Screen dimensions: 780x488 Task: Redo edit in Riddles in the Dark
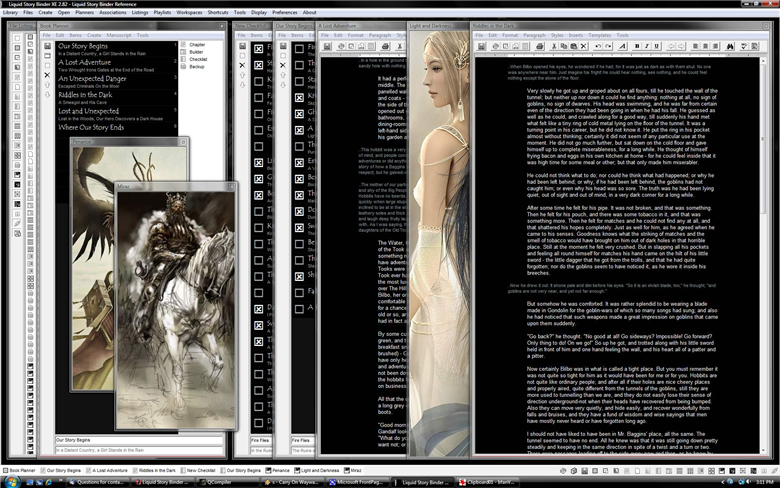pos(608,46)
